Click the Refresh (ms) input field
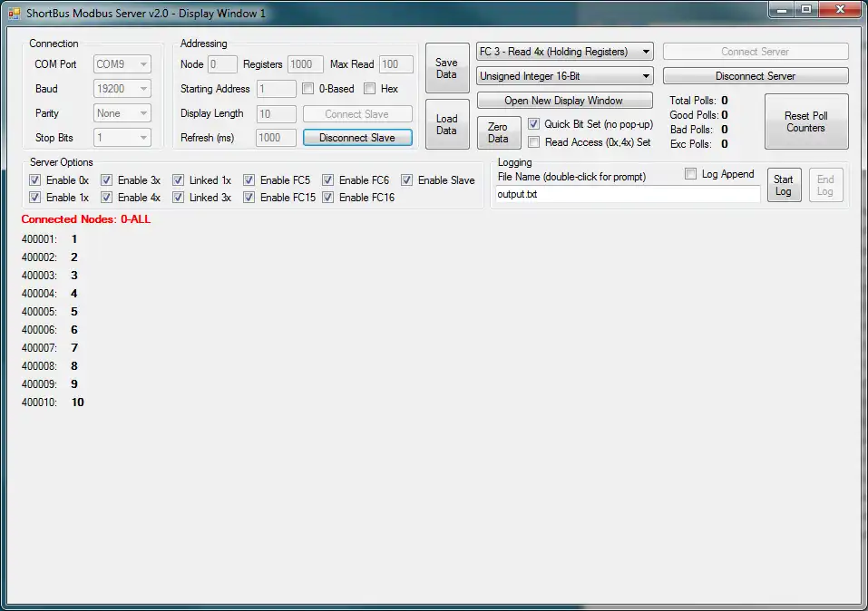Image resolution: width=868 pixels, height=611 pixels. (277, 137)
